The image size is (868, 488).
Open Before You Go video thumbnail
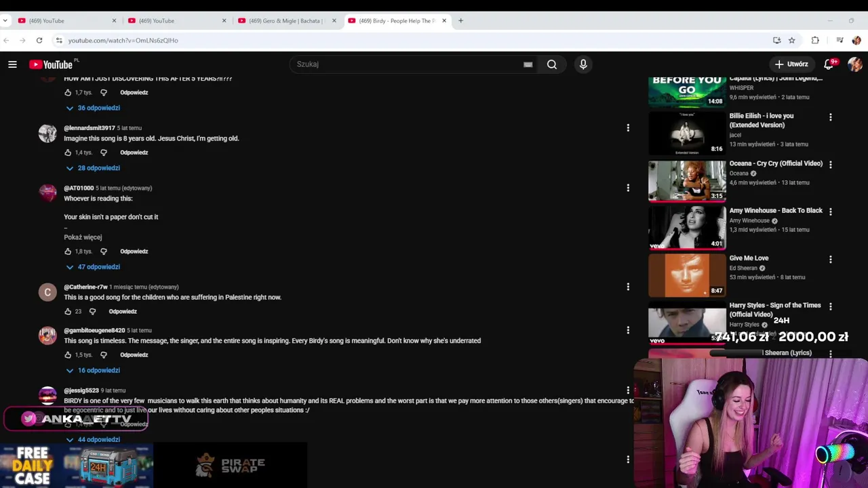click(x=687, y=92)
